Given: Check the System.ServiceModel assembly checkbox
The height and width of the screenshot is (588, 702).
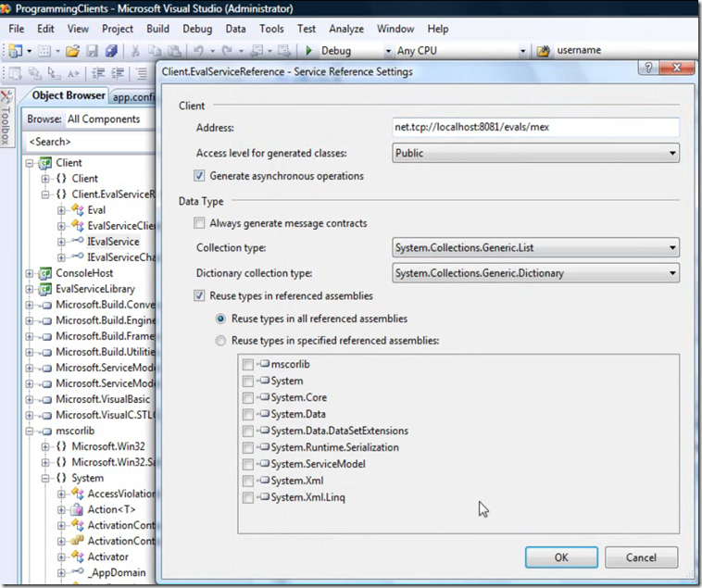Looking at the screenshot, I should click(x=248, y=465).
